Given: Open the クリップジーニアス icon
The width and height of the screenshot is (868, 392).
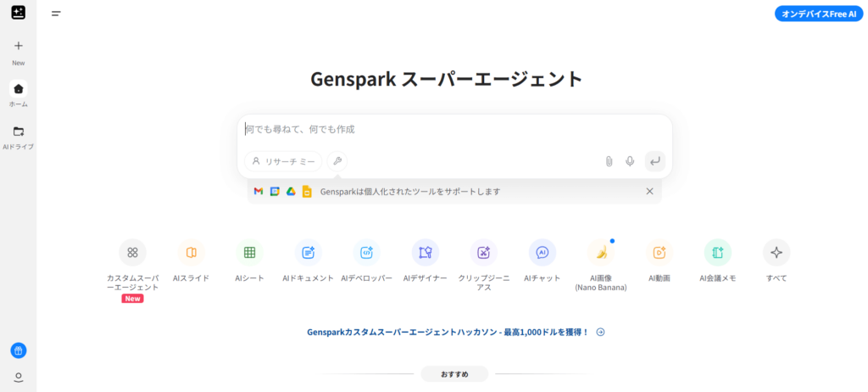Looking at the screenshot, I should [x=483, y=252].
